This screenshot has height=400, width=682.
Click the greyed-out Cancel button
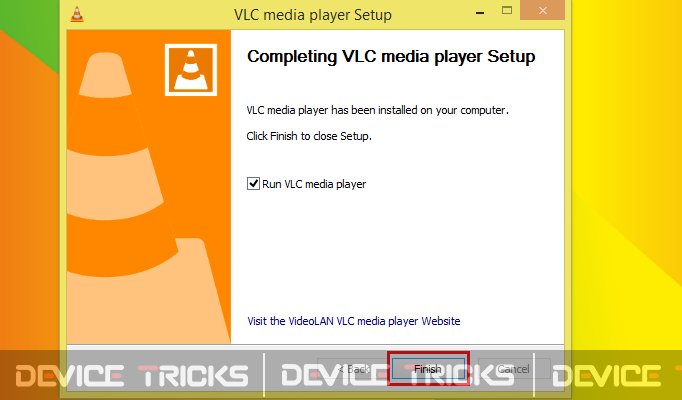[x=514, y=369]
